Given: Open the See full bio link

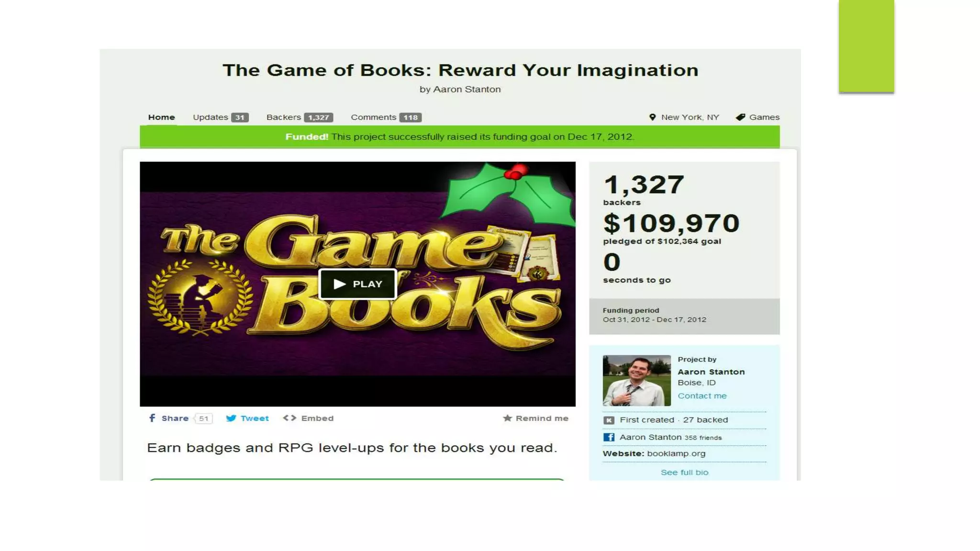Looking at the screenshot, I should point(684,473).
